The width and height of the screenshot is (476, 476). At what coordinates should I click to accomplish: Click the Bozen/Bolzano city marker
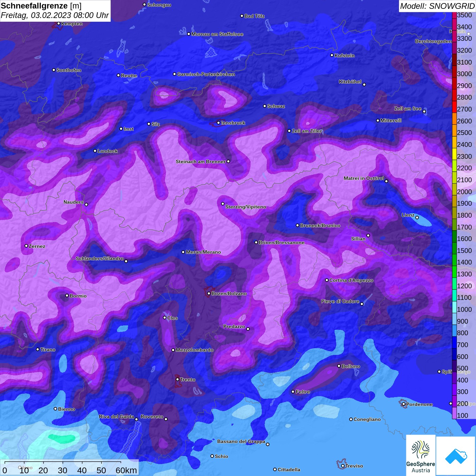209,293
